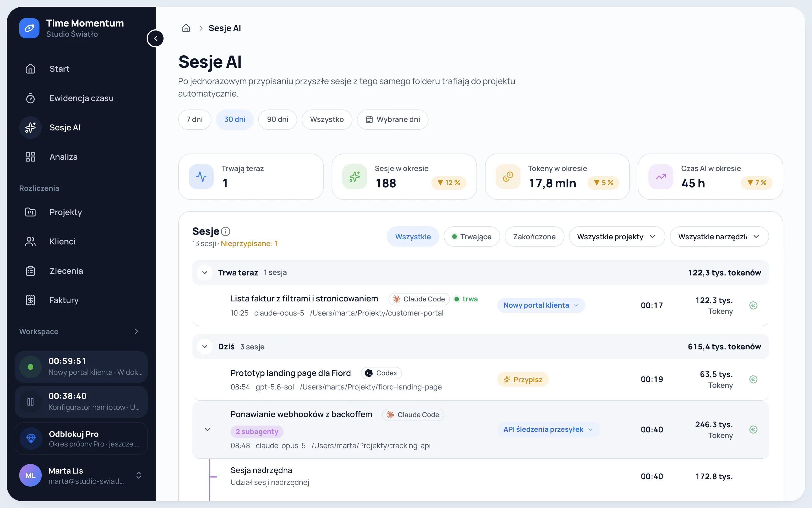The image size is (812, 508).
Task: Collapse the sidebar with the arrow button
Action: pos(155,38)
